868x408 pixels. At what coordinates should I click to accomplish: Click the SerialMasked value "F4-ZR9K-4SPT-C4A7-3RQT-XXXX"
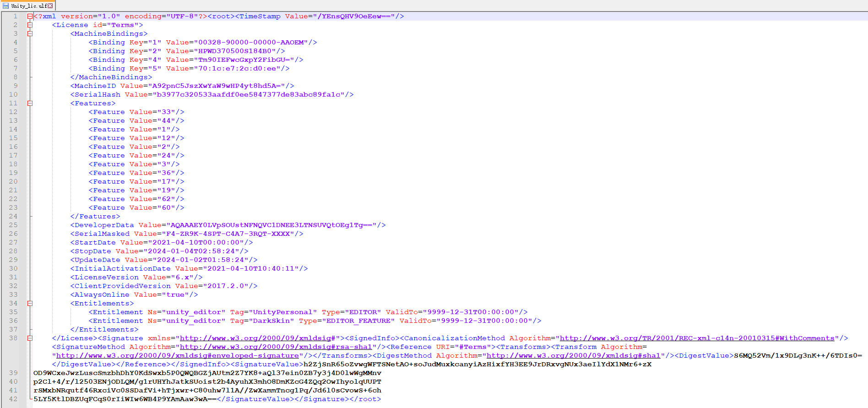[x=228, y=234]
